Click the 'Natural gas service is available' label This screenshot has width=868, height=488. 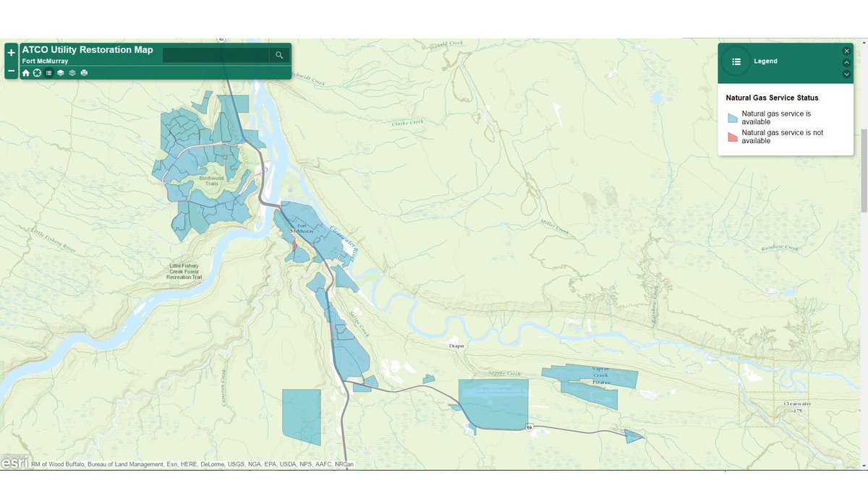(x=776, y=118)
